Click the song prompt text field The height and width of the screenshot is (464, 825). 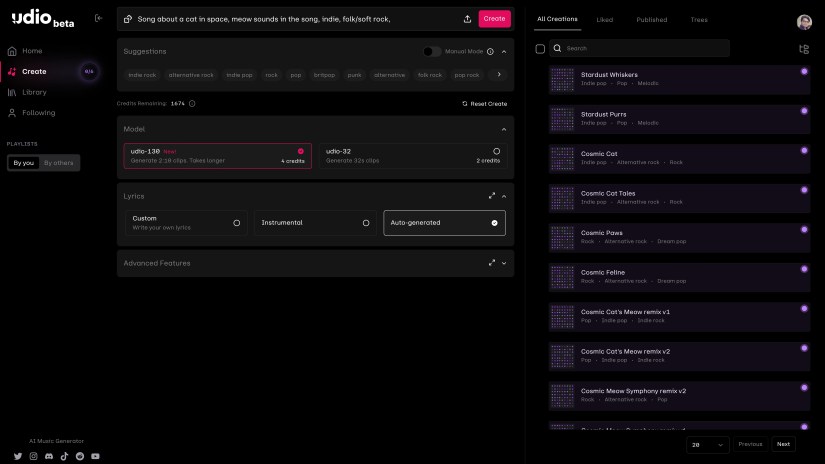pyautogui.click(x=297, y=19)
